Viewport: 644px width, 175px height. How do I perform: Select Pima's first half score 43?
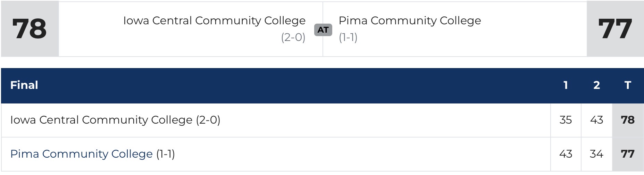[566, 154]
